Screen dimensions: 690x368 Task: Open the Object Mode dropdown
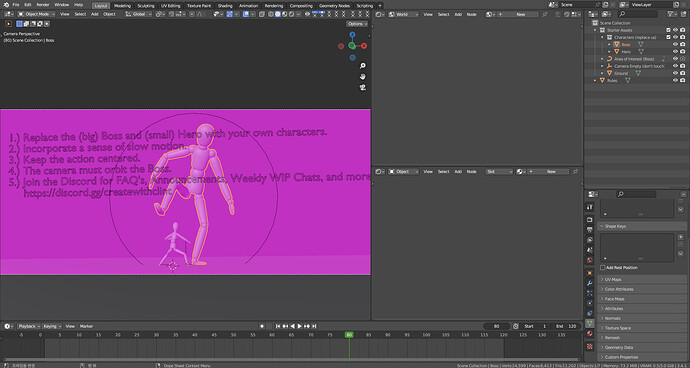point(37,14)
